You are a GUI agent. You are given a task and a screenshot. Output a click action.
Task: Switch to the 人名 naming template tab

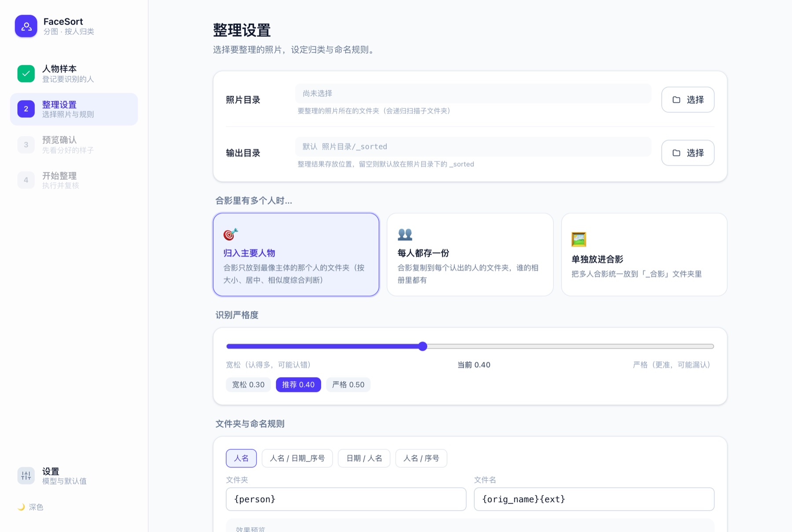[241, 458]
